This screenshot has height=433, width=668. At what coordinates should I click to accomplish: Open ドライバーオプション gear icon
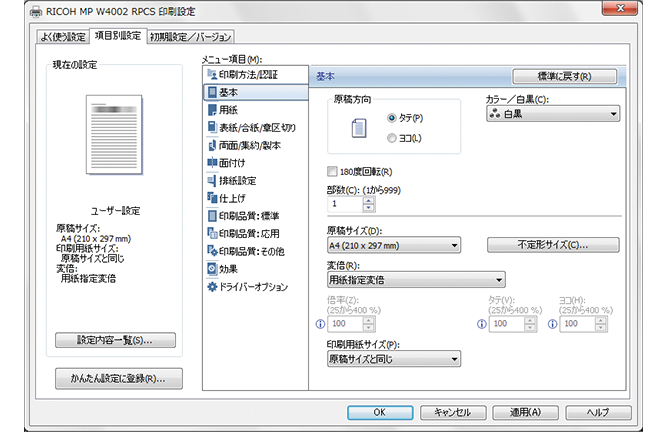[x=211, y=286]
